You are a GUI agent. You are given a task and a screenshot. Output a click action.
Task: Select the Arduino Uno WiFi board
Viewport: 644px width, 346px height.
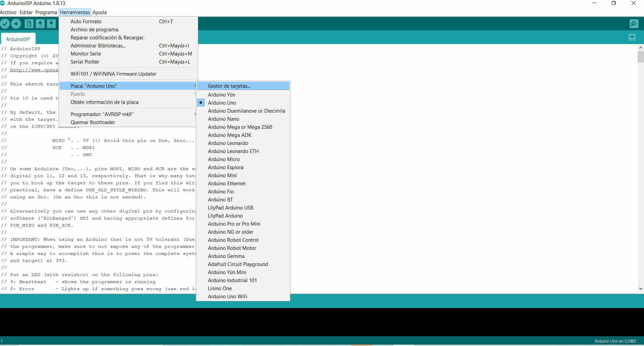[x=243, y=297]
